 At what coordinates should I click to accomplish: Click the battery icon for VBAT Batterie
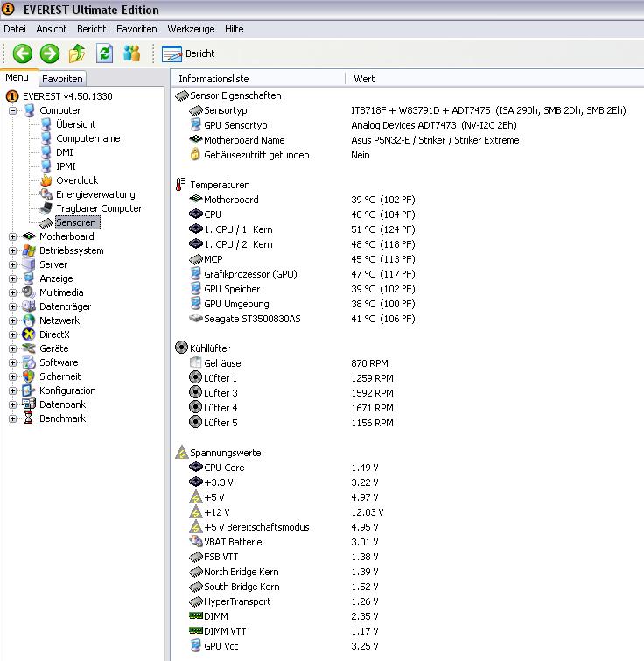coord(196,541)
